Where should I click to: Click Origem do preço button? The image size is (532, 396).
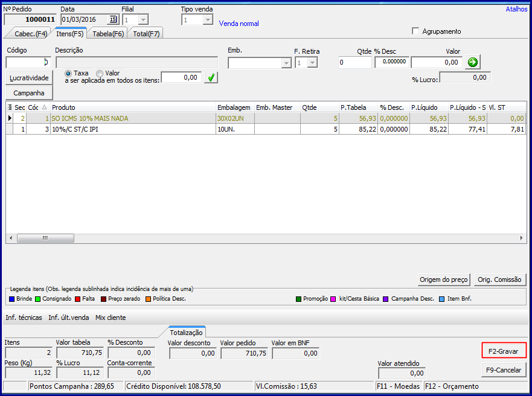tap(444, 279)
